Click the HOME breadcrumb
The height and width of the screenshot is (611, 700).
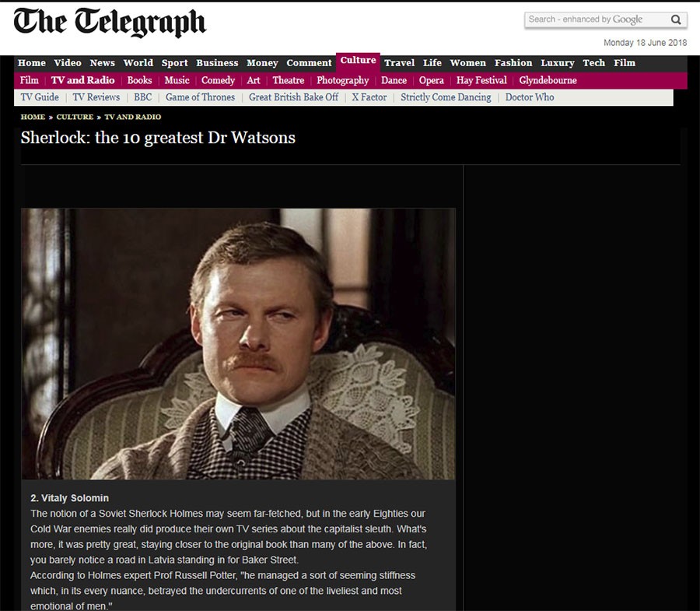(x=33, y=117)
